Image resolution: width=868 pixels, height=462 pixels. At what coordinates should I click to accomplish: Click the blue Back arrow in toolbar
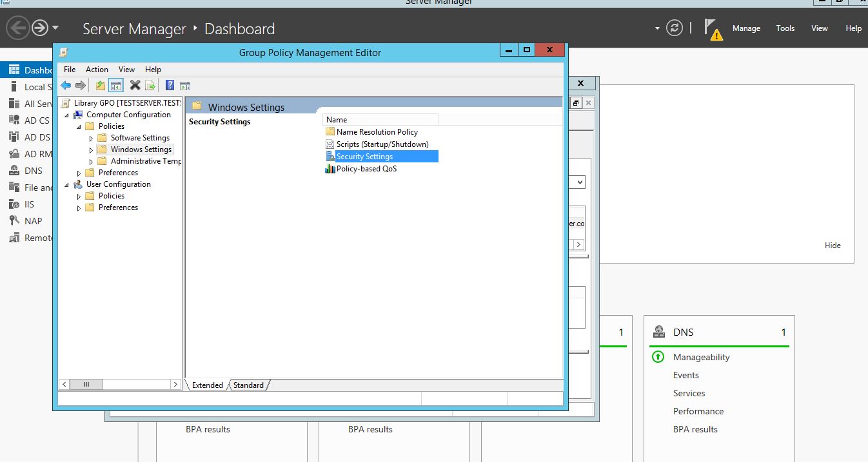pos(66,85)
